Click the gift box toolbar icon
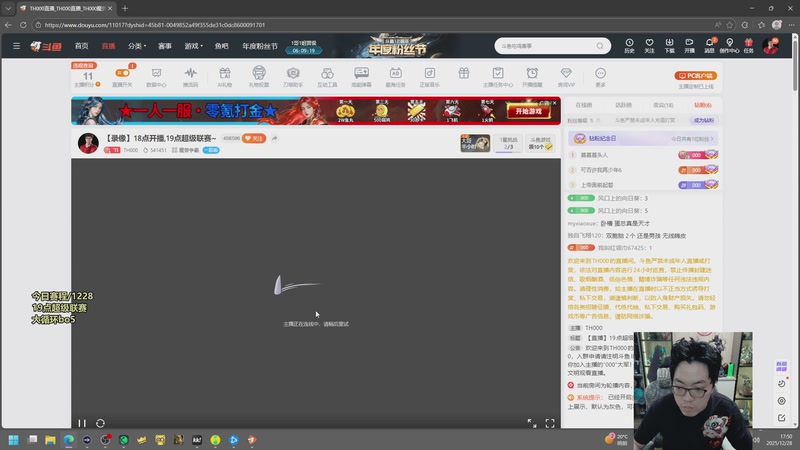800x450 pixels. [x=464, y=73]
